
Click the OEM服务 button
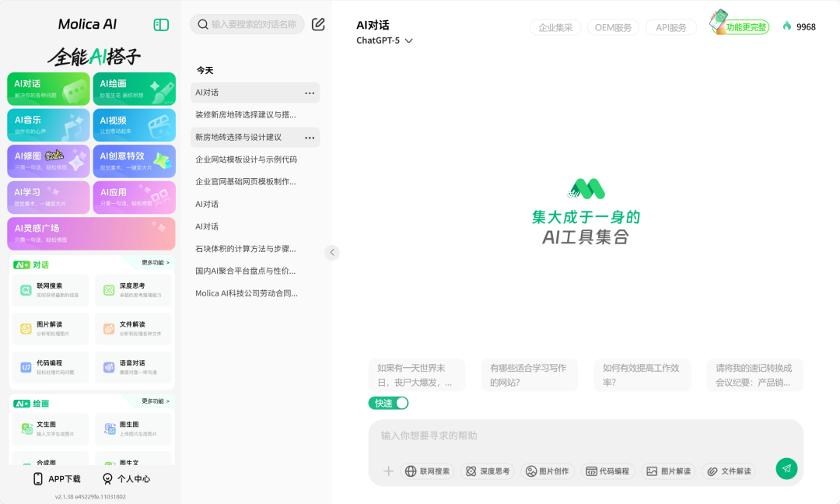coord(613,27)
